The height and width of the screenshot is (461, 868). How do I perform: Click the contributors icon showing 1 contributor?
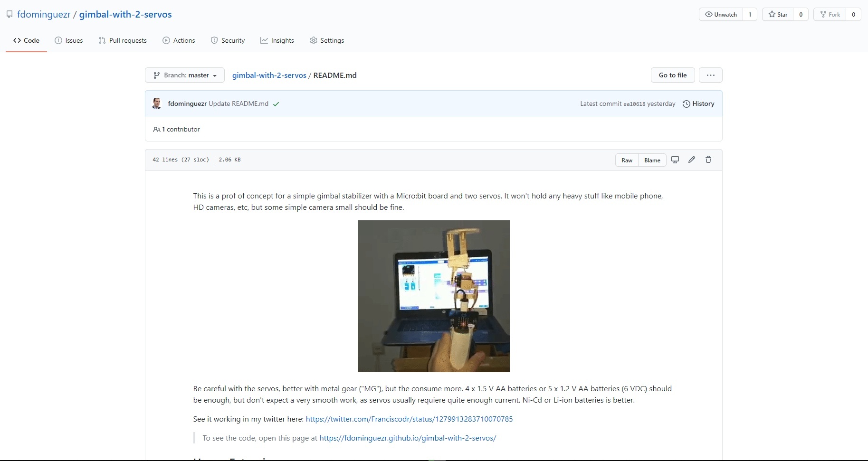point(157,129)
